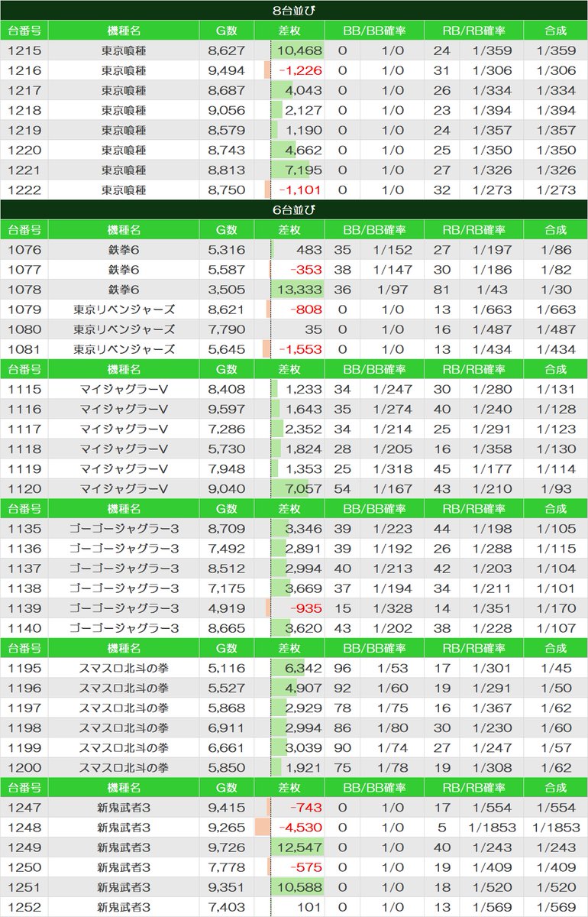This screenshot has width=588, height=917.
Task: Select machine number 1076
Action: (25, 249)
